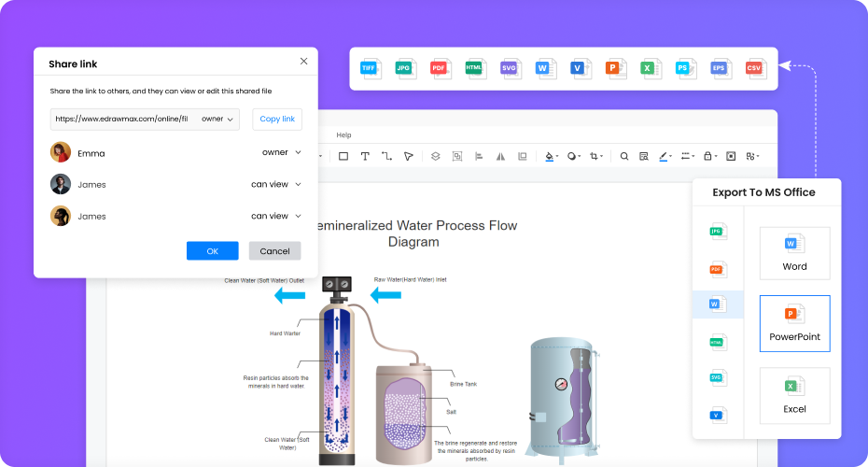Pick the EPS export format icon

point(719,68)
